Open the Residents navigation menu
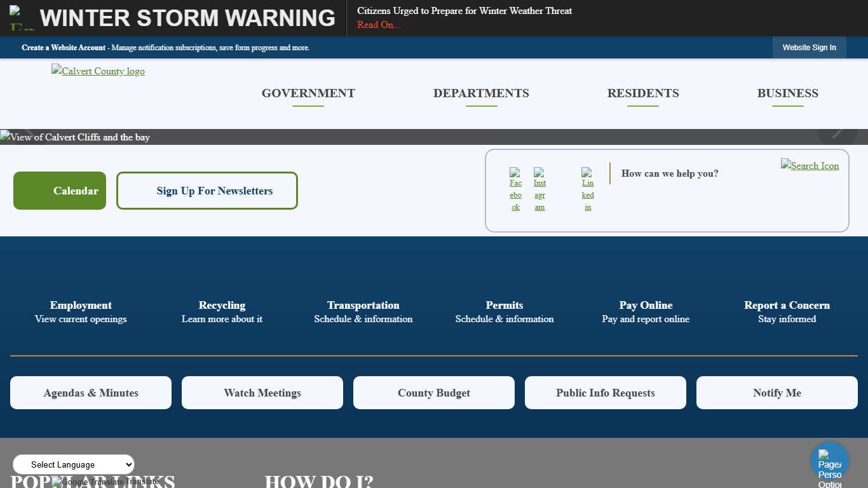 coord(643,93)
